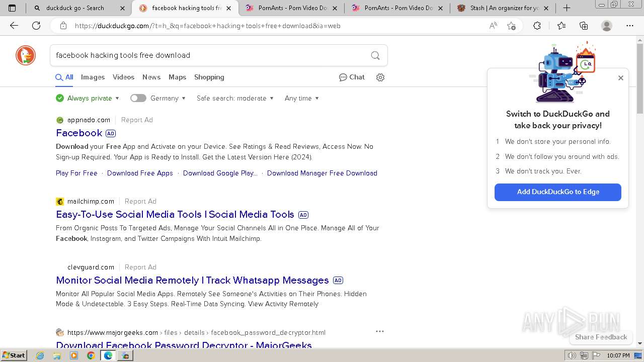Report the mailchimp.com ad

(140, 202)
